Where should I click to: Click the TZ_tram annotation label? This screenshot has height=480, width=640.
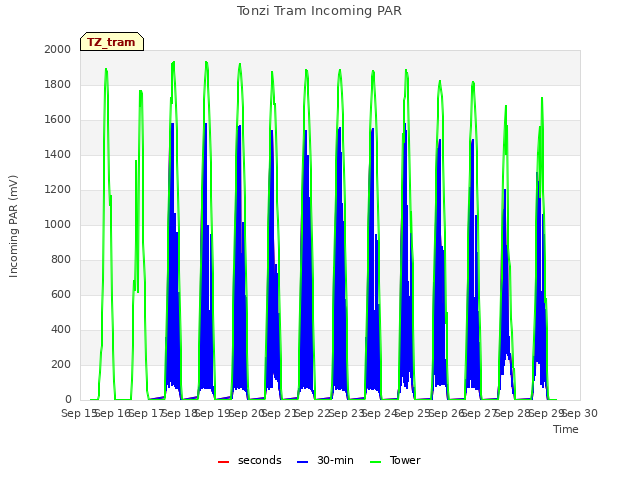(x=111, y=42)
